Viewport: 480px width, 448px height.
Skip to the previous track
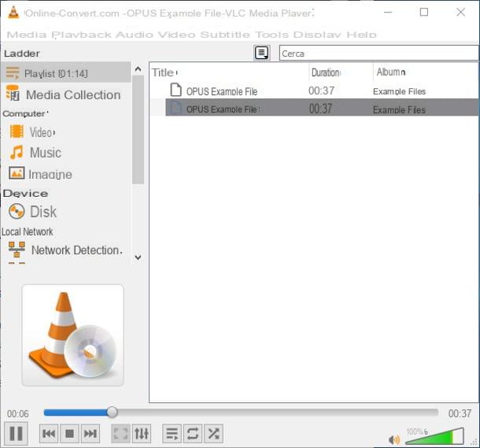pos(49,434)
